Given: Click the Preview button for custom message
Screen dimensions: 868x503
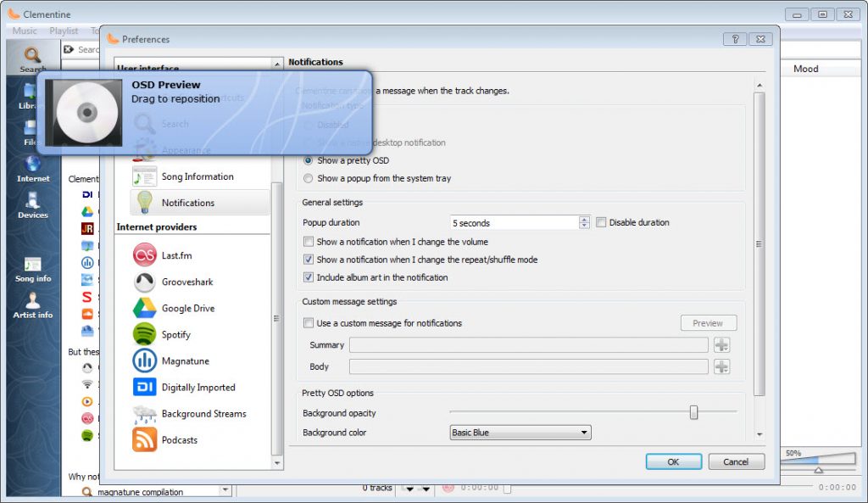Looking at the screenshot, I should (708, 323).
